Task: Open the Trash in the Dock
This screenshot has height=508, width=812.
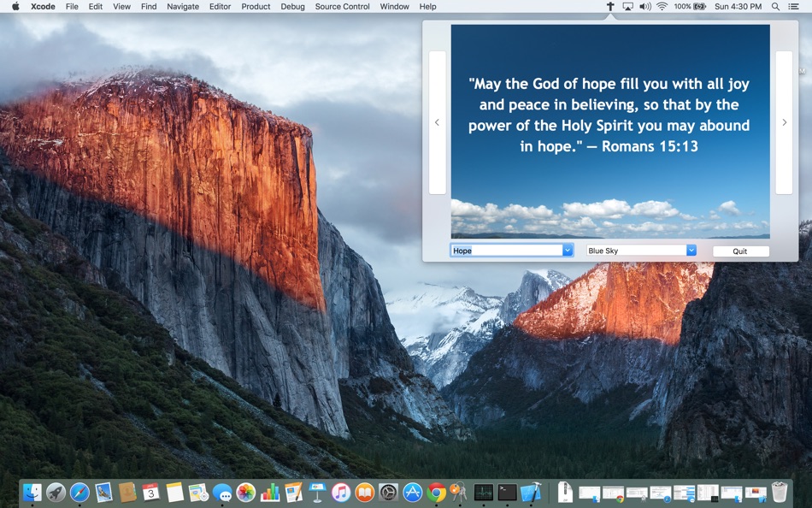Action: 780,492
